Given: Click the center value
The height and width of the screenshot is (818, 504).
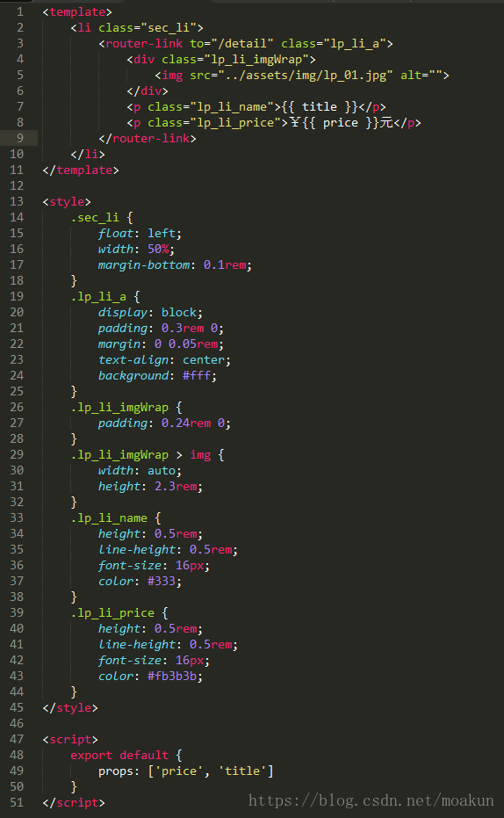Looking at the screenshot, I should pos(203,359).
